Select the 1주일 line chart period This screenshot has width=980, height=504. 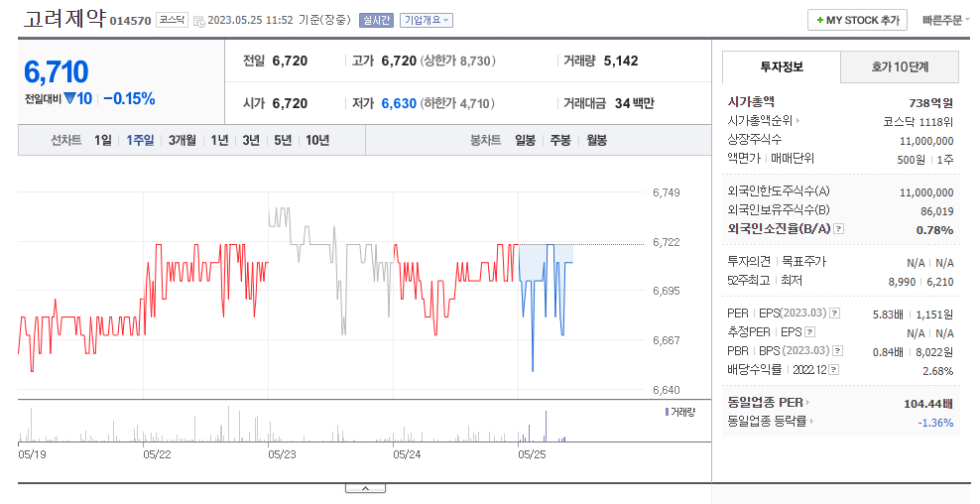coord(140,140)
